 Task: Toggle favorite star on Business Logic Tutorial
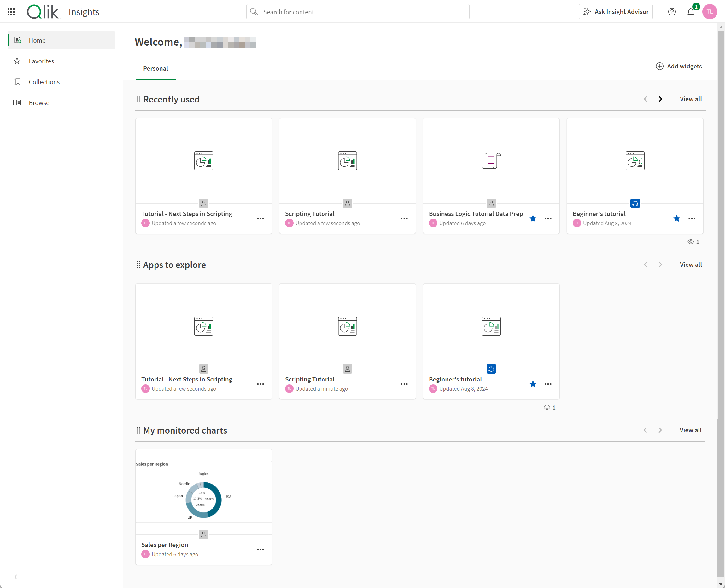pos(533,218)
